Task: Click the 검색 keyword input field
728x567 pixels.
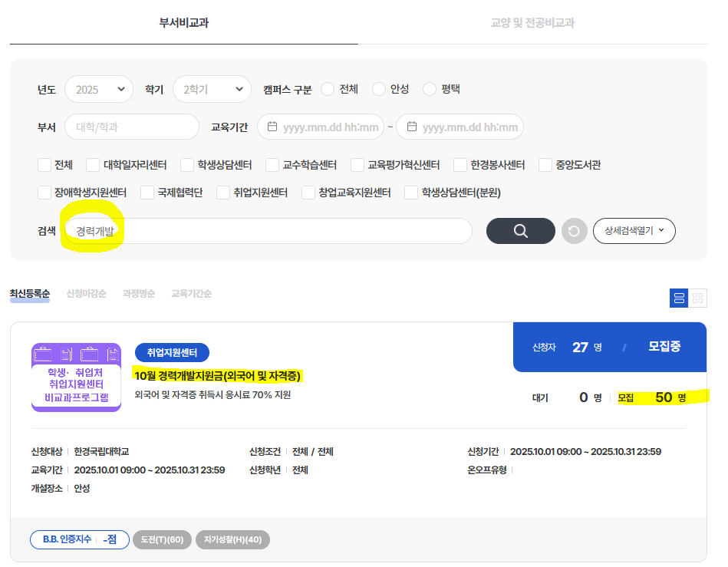Action: coord(268,231)
